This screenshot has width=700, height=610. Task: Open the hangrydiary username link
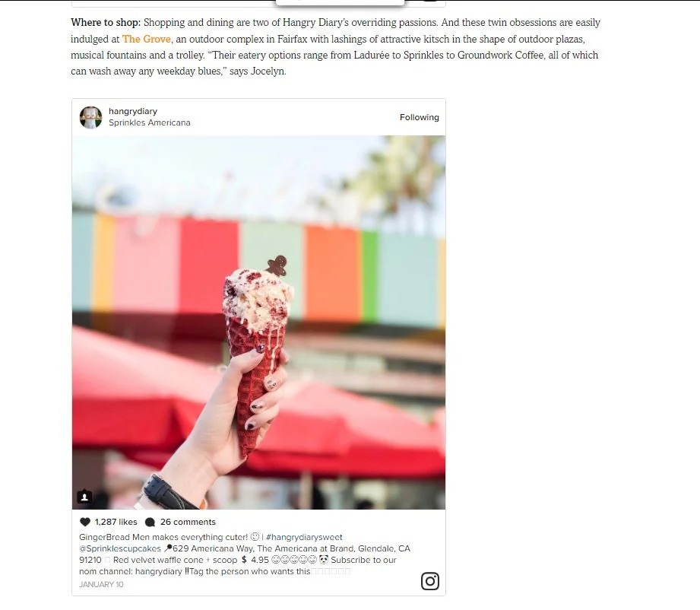[133, 111]
